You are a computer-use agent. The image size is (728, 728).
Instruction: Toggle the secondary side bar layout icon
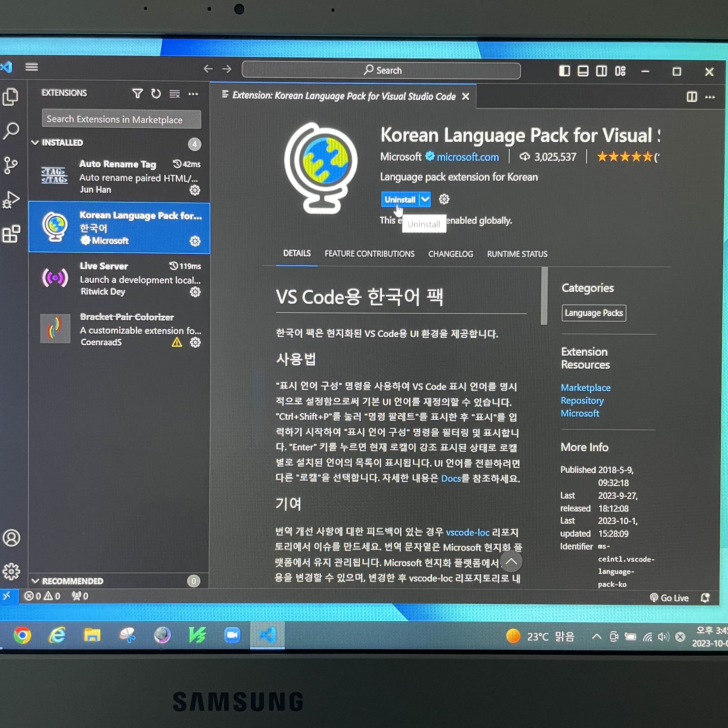coord(601,71)
